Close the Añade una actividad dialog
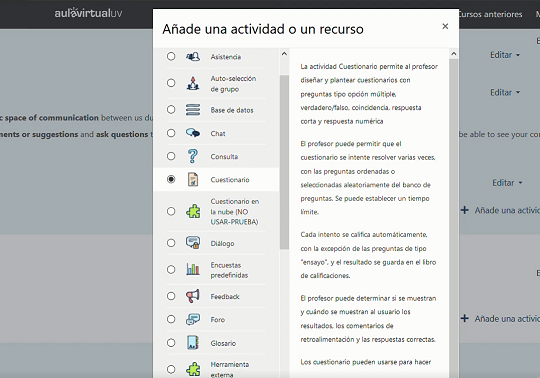The height and width of the screenshot is (378, 540). 445,26
